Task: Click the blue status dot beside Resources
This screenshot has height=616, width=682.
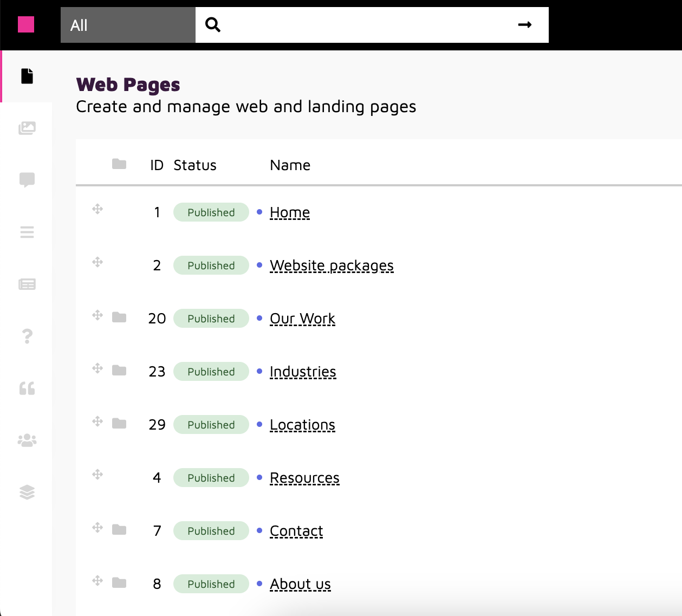Action: click(258, 478)
